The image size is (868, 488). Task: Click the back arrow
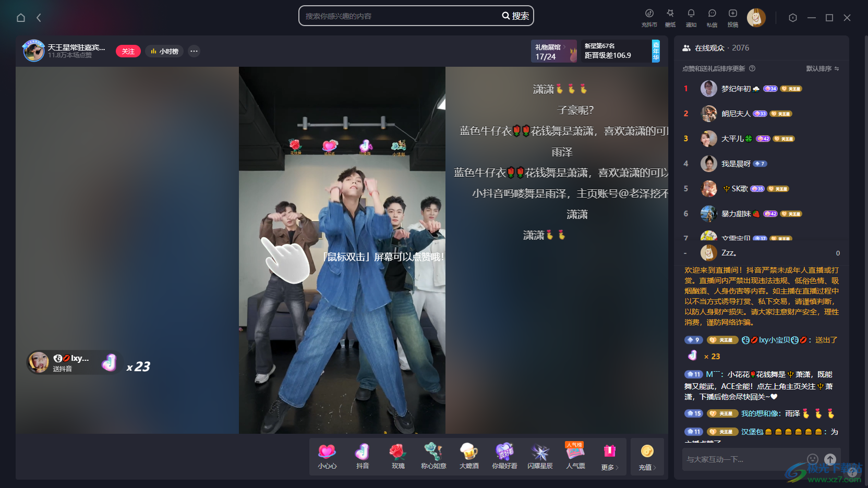(x=39, y=18)
